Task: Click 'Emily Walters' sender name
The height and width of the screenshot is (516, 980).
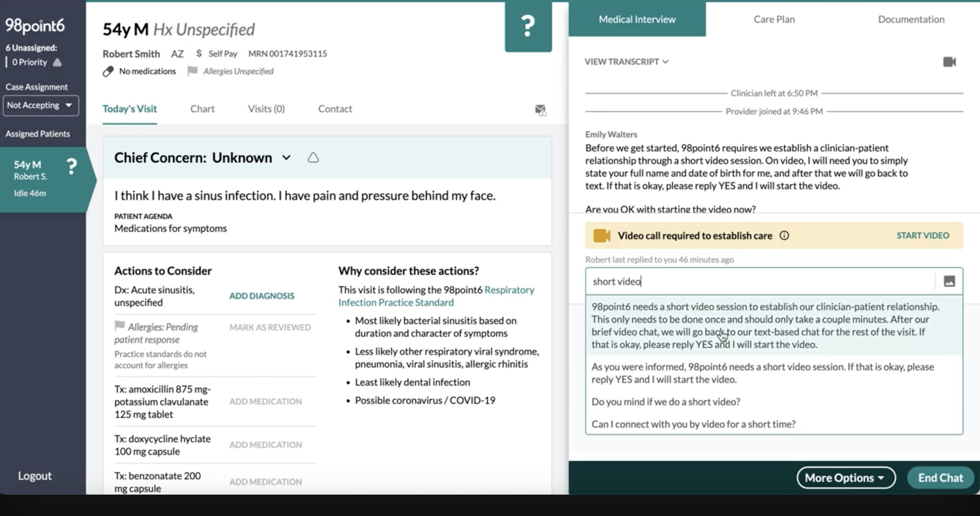Action: [611, 134]
